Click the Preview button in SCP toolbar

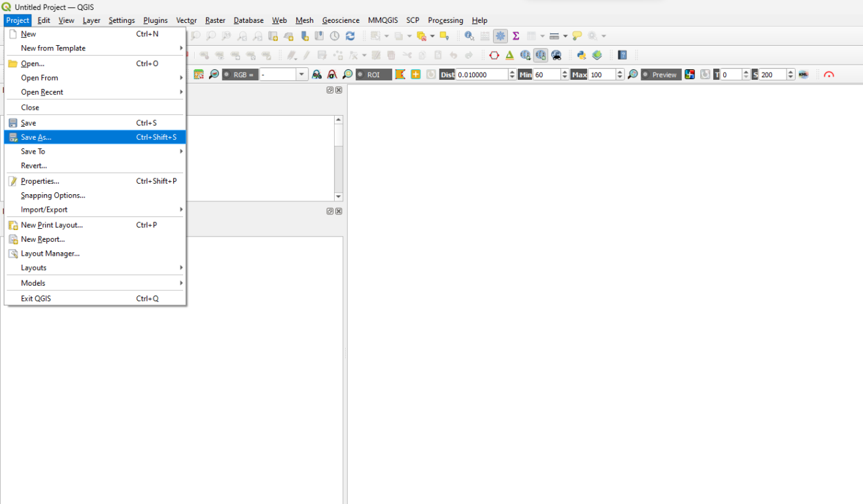662,75
